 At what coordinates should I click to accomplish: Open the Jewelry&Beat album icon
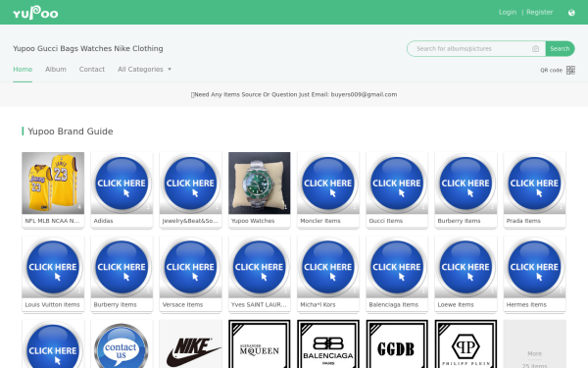(190, 184)
